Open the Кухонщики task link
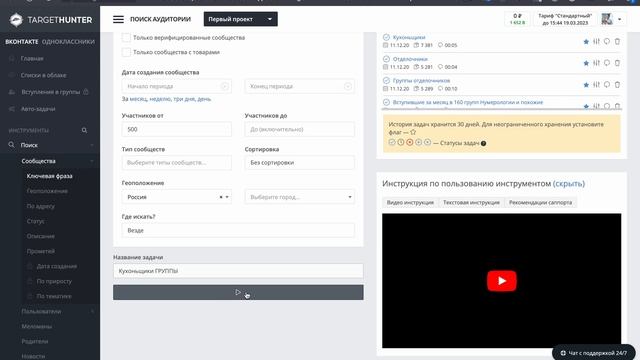640x360 pixels. 409,37
